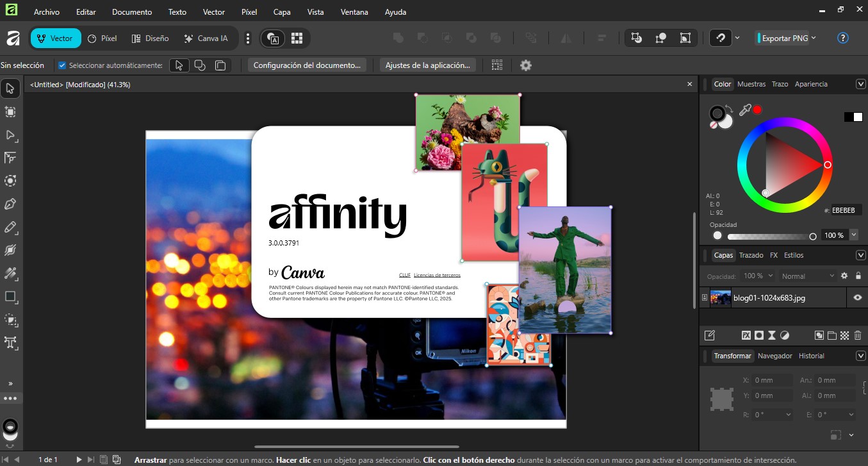Select the Artistic Text tool

pyautogui.click(x=10, y=343)
